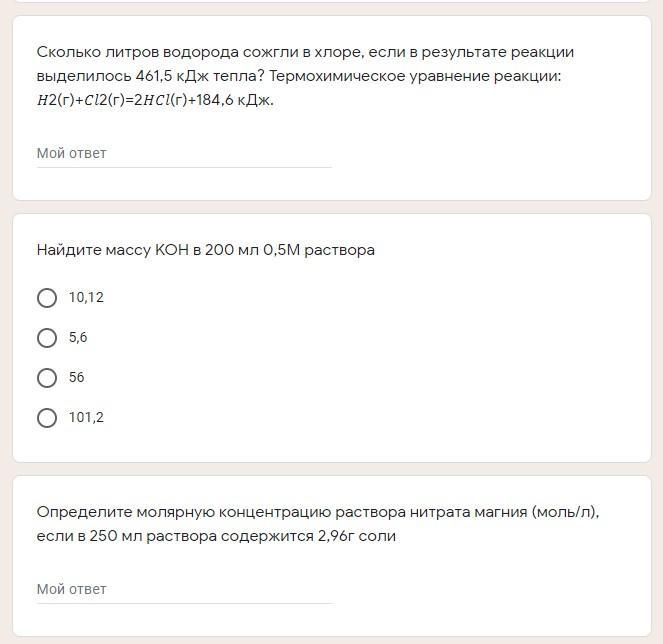Focus the answer field under hydrogen question
This screenshot has height=644, width=663.
[184, 154]
